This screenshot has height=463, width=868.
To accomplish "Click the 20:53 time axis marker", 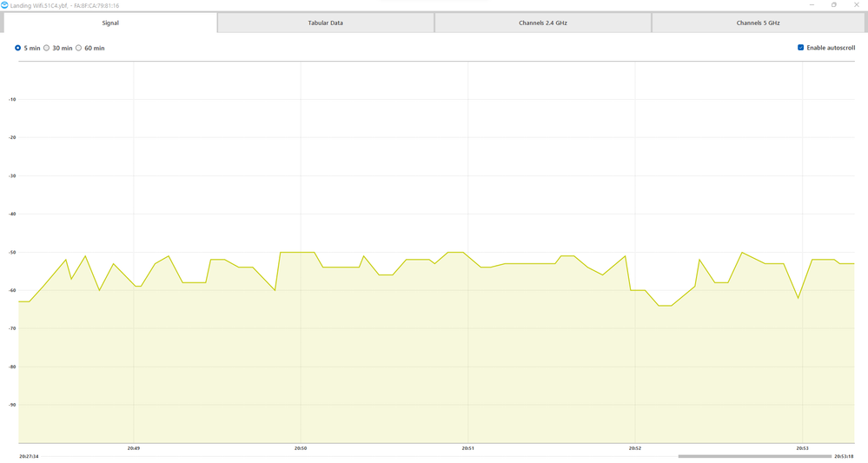I will [x=802, y=448].
